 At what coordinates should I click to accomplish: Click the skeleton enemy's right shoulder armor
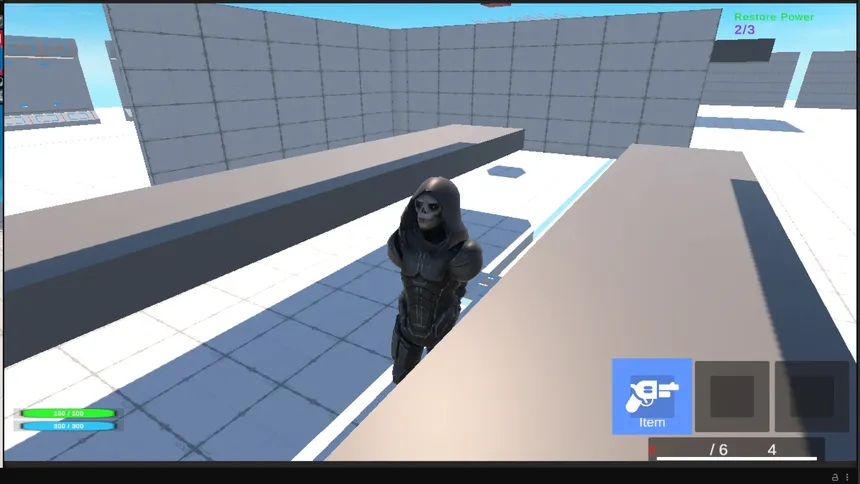point(467,257)
